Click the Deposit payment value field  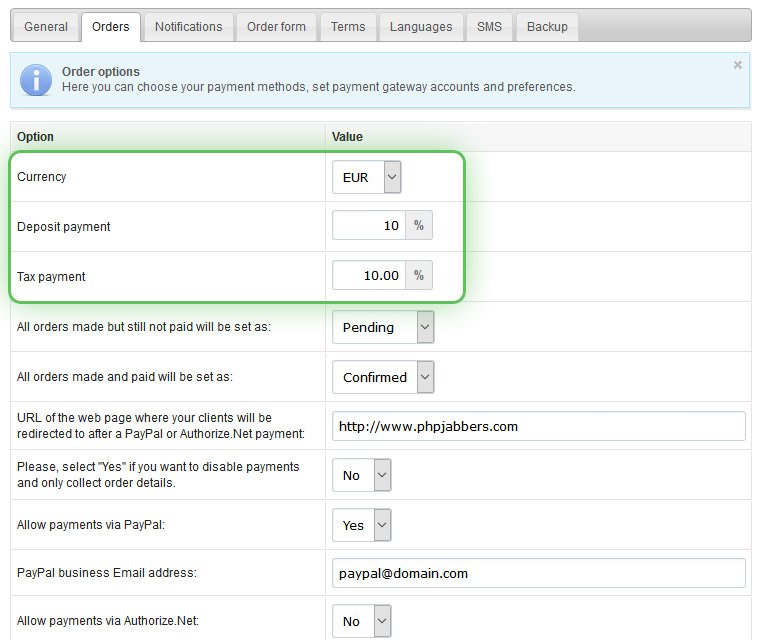(369, 225)
